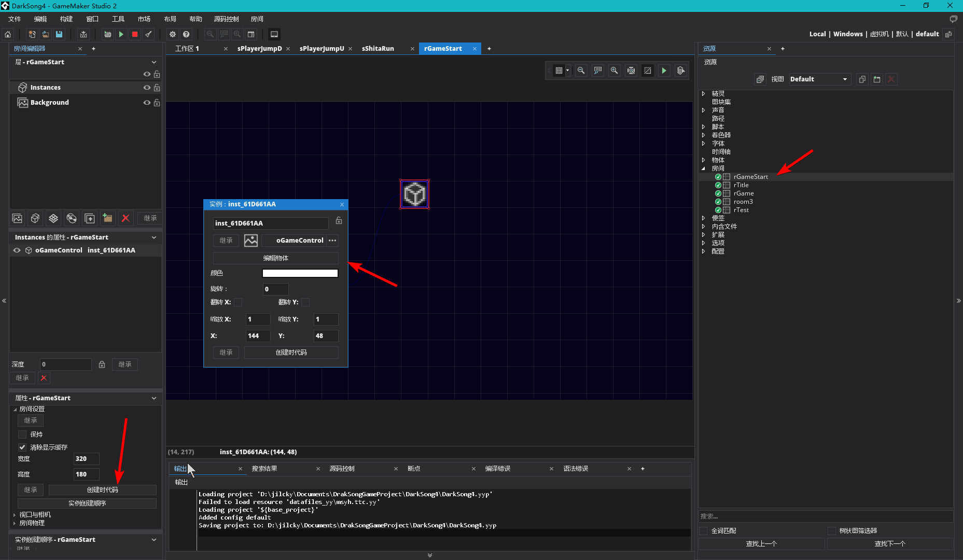The image size is (963, 560).
Task: Create a new tile layer
Action: pos(53,218)
